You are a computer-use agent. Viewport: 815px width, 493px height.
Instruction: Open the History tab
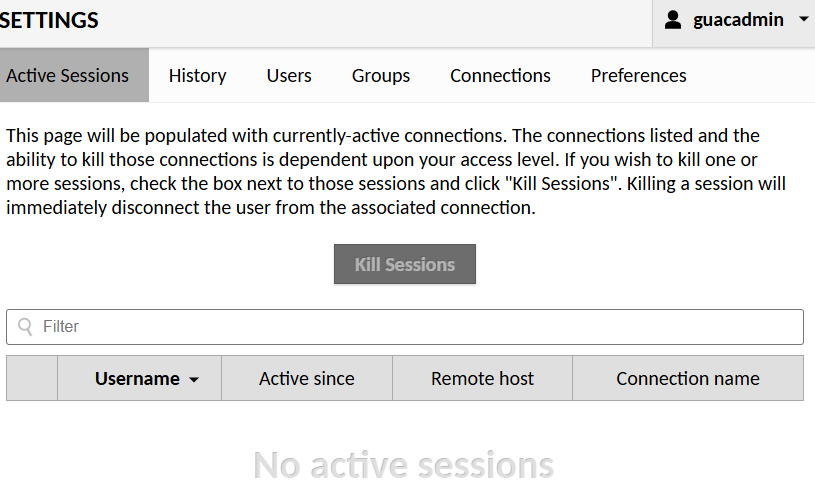click(x=197, y=76)
